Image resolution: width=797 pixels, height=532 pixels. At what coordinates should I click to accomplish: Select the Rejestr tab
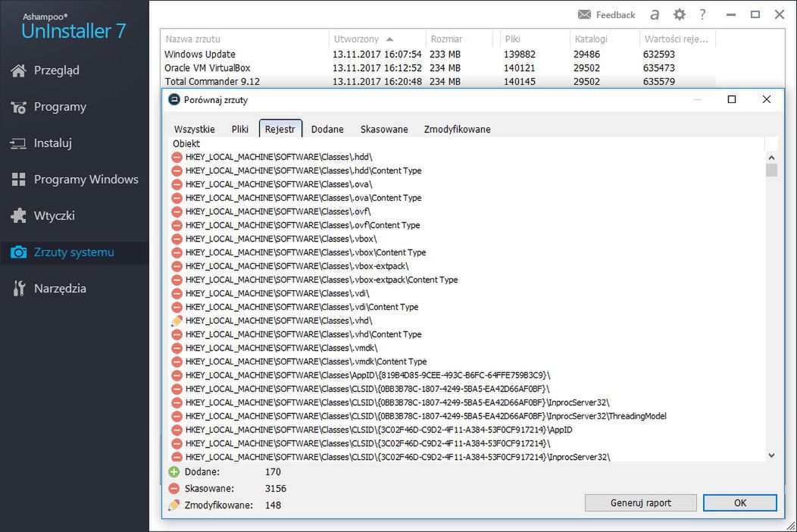(280, 129)
